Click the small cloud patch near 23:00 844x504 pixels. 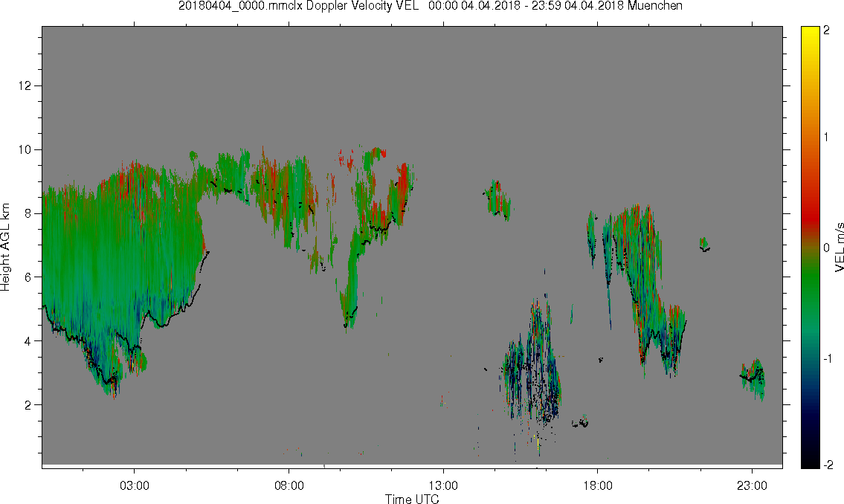(753, 379)
